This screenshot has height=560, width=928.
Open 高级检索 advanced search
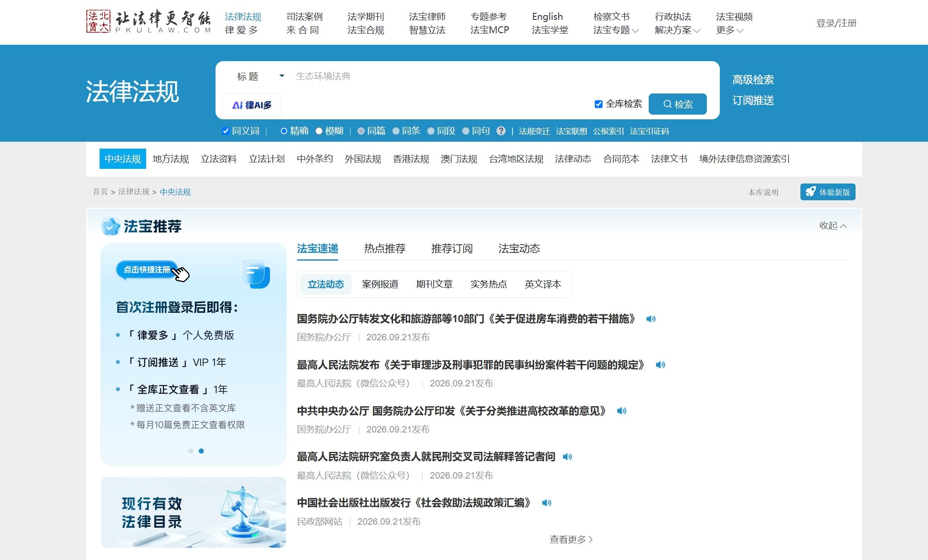click(x=753, y=80)
